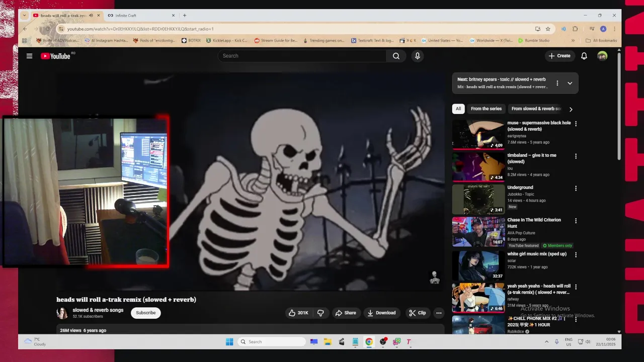The width and height of the screenshot is (644, 362).
Task: Toggle the taskbar microphone tray icon
Action: point(556,342)
